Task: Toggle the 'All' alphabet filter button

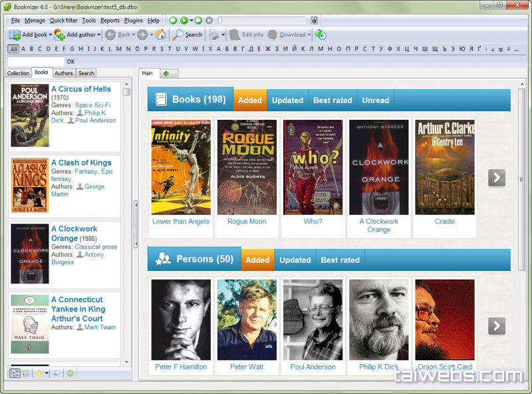Action: (13, 49)
